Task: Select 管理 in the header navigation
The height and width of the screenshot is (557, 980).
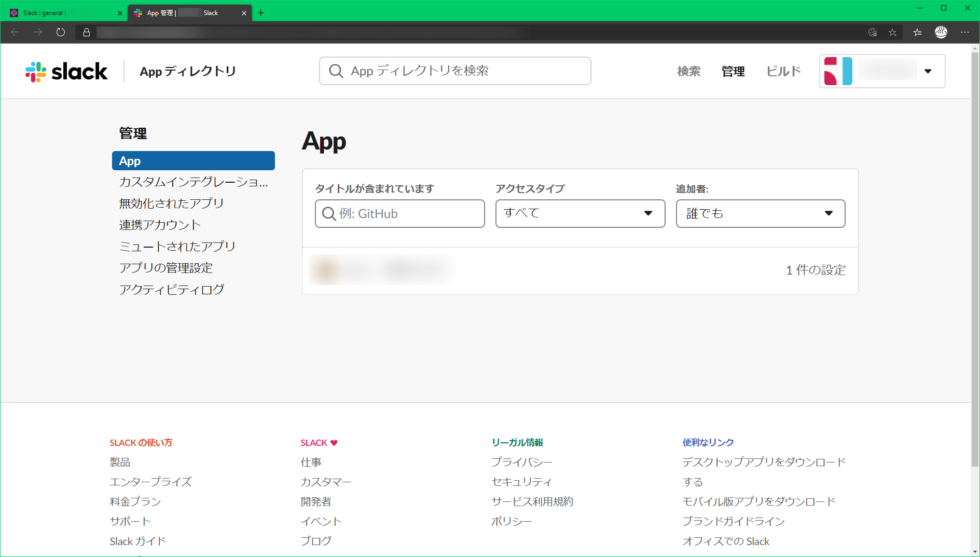Action: coord(733,71)
